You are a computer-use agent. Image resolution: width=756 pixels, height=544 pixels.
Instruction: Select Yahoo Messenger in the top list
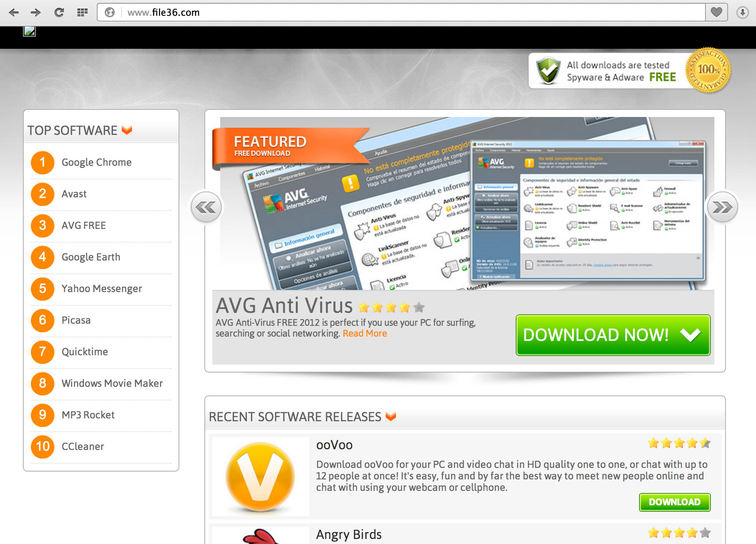[x=101, y=289]
